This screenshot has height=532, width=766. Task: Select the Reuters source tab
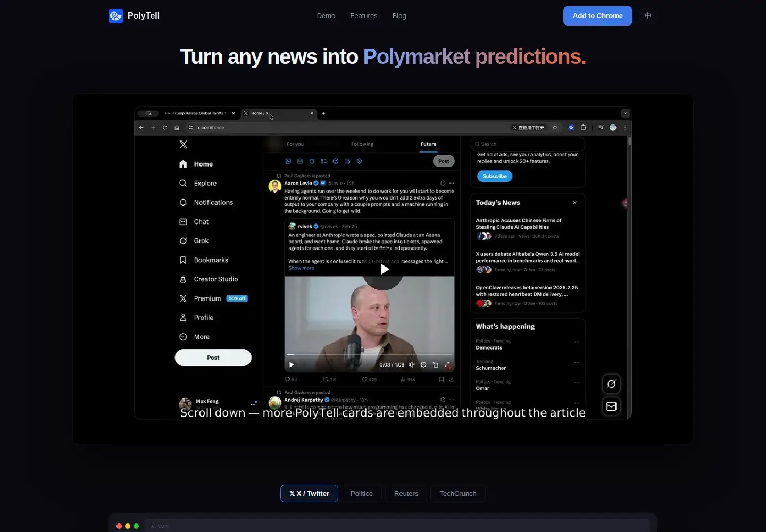click(x=406, y=494)
